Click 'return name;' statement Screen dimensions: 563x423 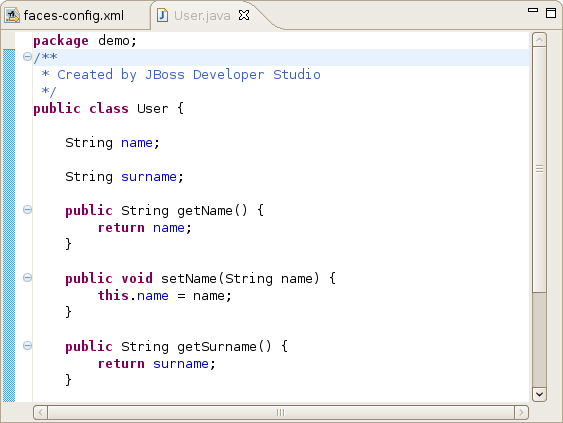pyautogui.click(x=145, y=228)
